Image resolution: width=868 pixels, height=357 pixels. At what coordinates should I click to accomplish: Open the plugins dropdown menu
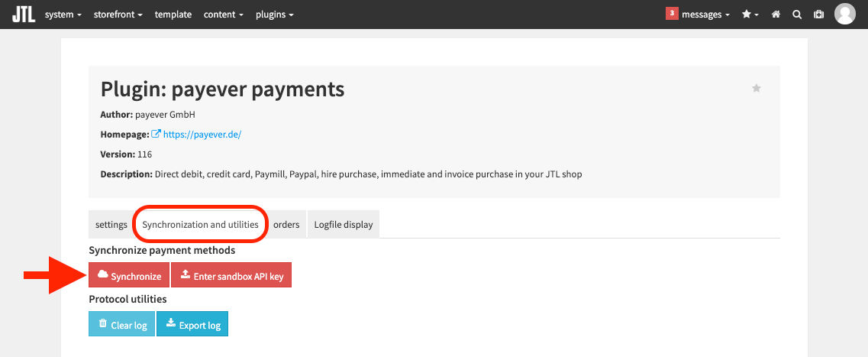click(275, 15)
